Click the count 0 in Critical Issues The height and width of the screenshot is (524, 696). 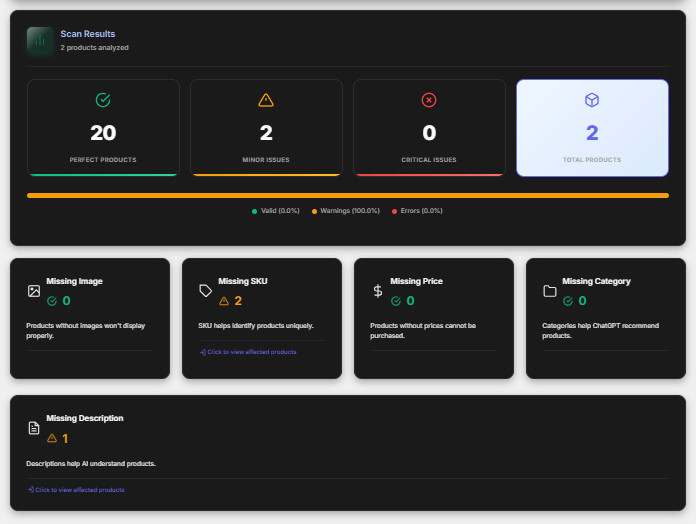(429, 133)
